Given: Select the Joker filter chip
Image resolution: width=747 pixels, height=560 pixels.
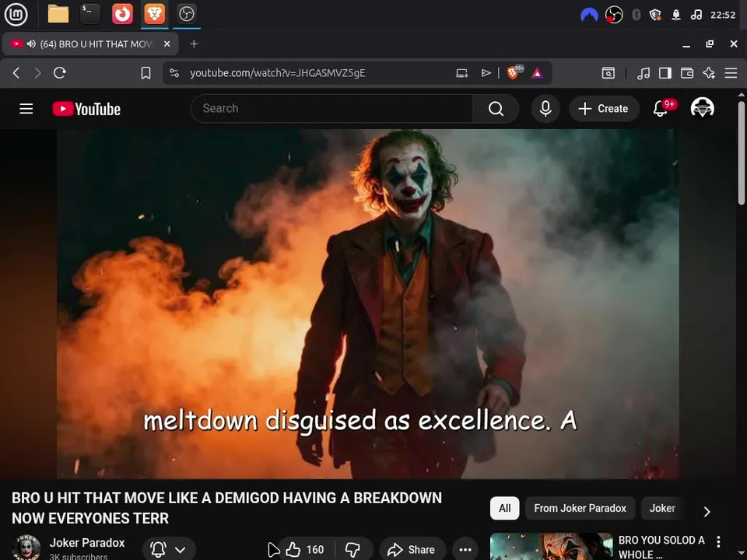Looking at the screenshot, I should click(662, 508).
